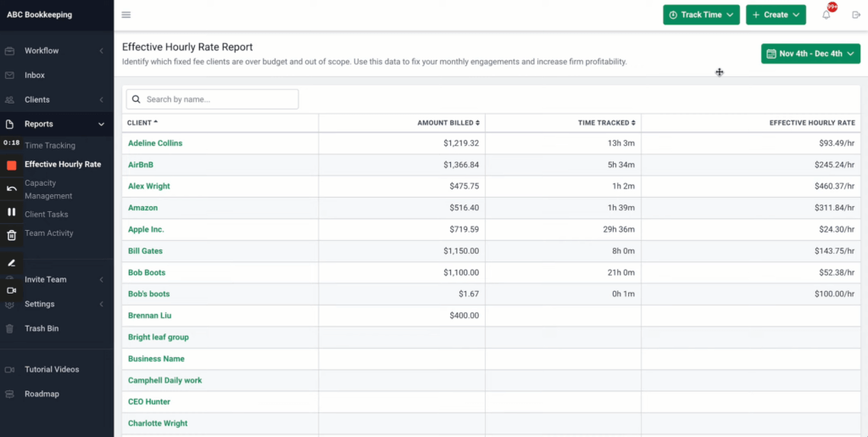The image size is (868, 437).
Task: Delete the recording with the trash icon
Action: 11,235
